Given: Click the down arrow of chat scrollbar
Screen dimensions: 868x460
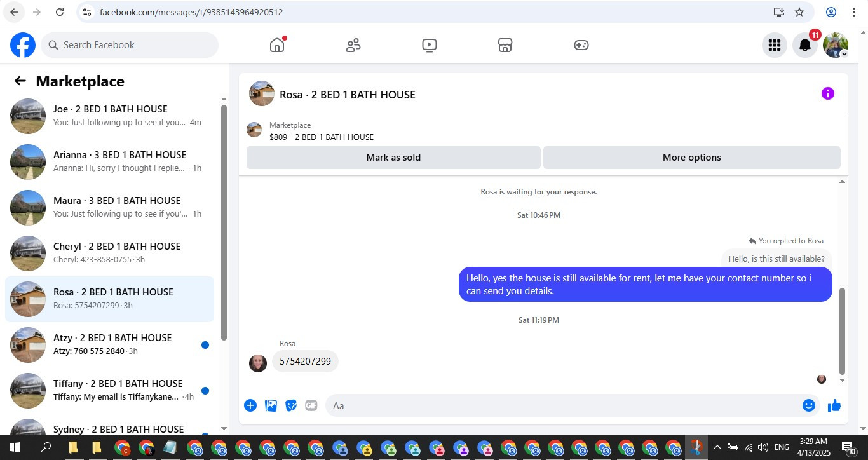Looking at the screenshot, I should click(x=843, y=381).
